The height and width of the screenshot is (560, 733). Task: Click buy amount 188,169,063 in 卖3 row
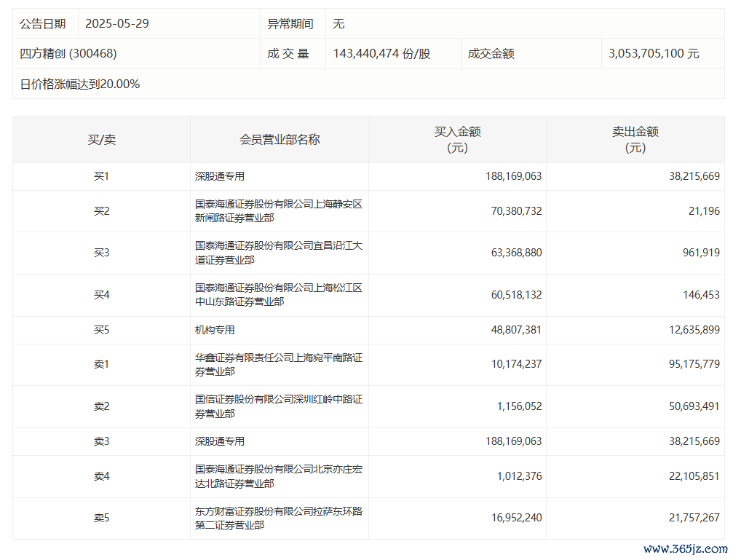513,441
